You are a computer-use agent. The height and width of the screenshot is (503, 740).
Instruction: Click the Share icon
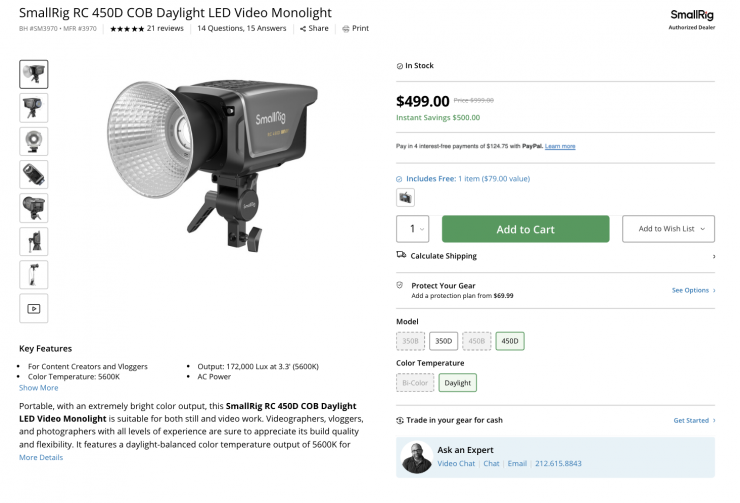tap(303, 29)
